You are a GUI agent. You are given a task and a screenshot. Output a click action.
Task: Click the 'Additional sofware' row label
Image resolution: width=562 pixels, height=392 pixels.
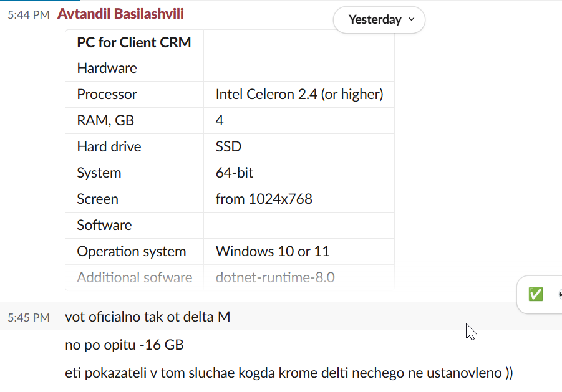[x=135, y=277]
